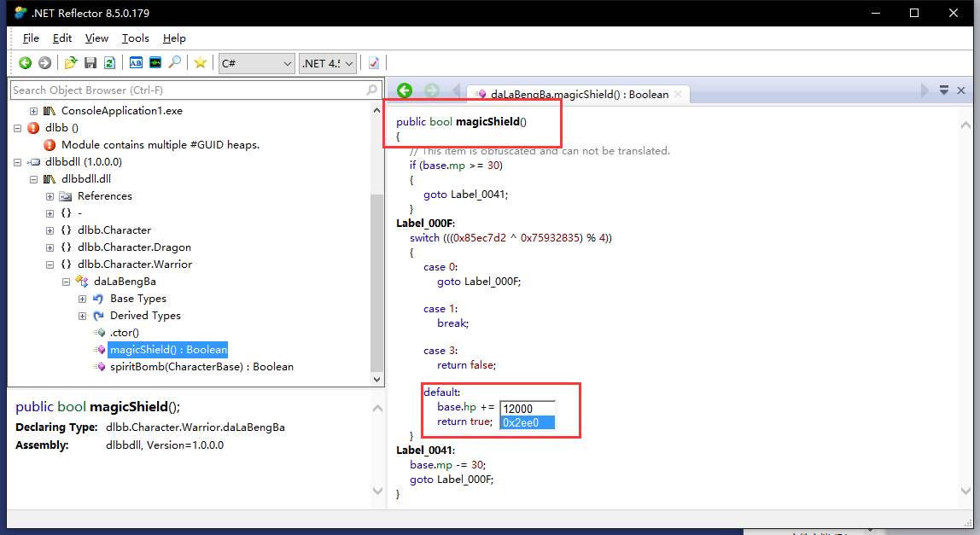The image size is (980, 535).
Task: Collapse the dlbbdll.dll module node
Action: click(x=34, y=179)
